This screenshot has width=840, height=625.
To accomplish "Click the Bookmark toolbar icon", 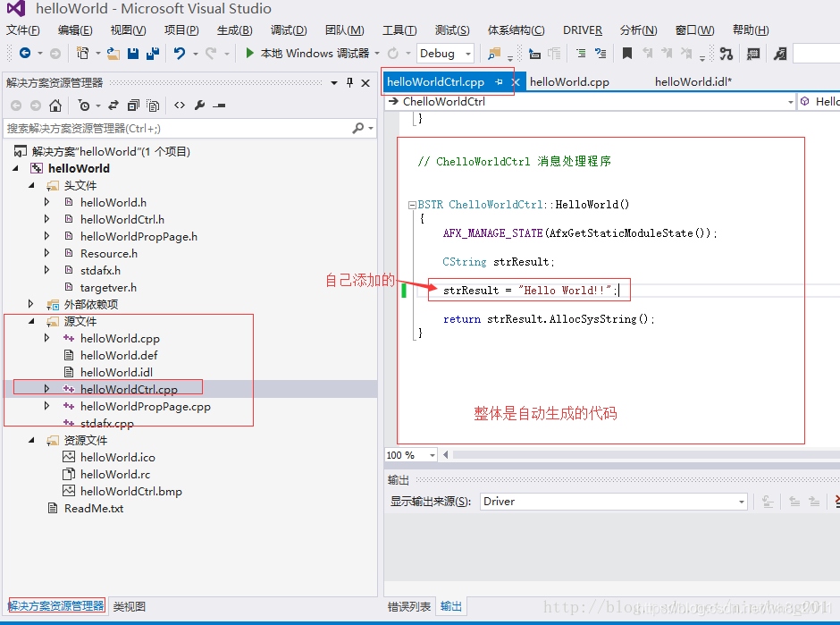I will tap(626, 53).
